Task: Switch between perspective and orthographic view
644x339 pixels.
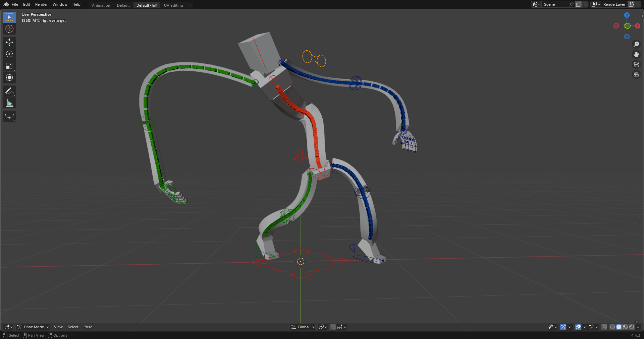Action: [636, 74]
